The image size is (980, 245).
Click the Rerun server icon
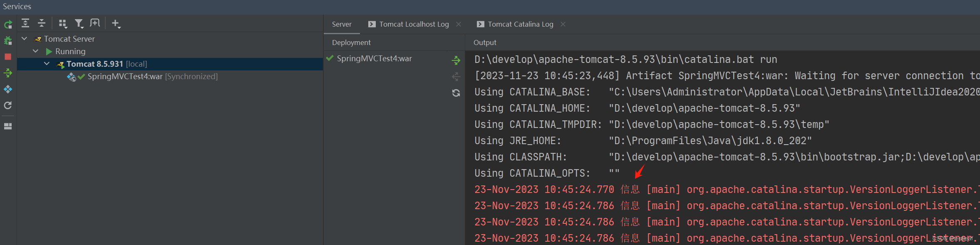8,25
